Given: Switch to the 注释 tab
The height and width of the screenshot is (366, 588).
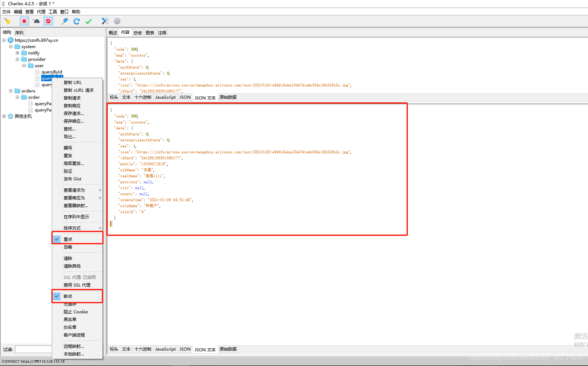Looking at the screenshot, I should tap(162, 32).
